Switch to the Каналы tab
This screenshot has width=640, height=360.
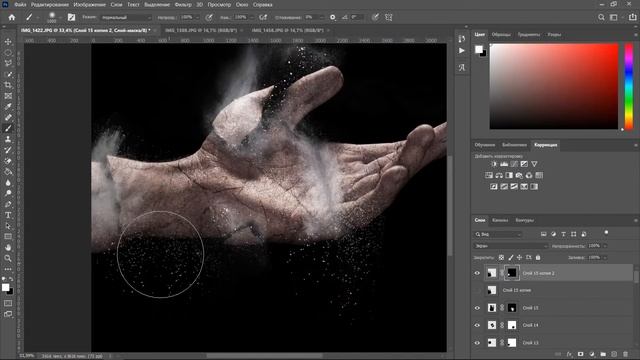[500, 220]
